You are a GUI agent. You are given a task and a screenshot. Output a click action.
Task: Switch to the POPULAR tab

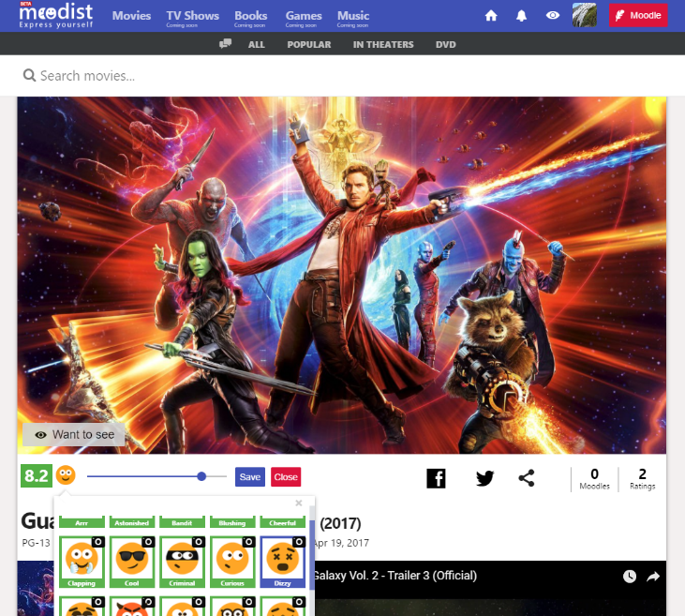[309, 45]
